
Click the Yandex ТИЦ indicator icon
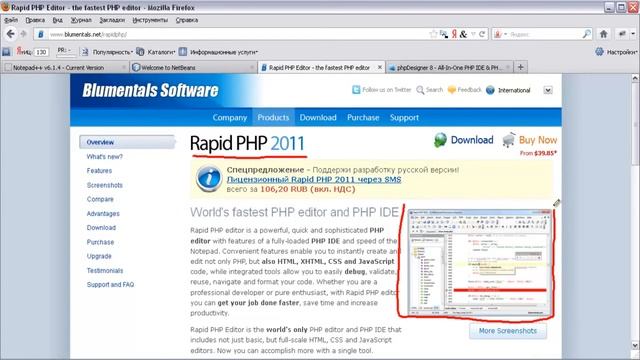point(24,51)
